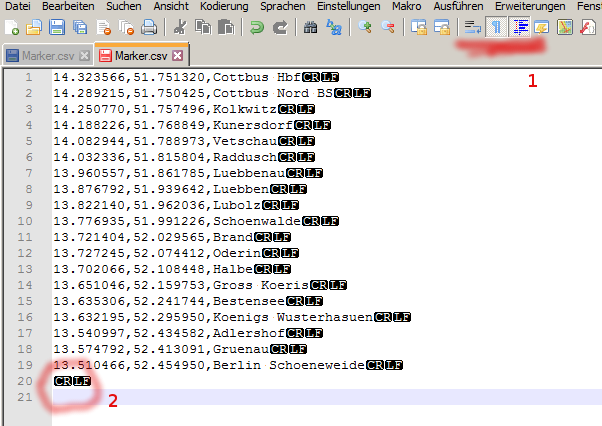
Task: Open Find with the binoculars icon
Action: coord(310,28)
